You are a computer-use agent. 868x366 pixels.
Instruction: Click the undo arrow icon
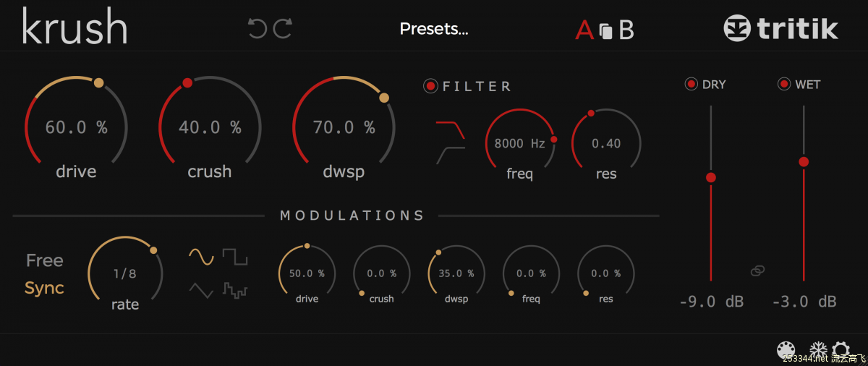tap(257, 29)
